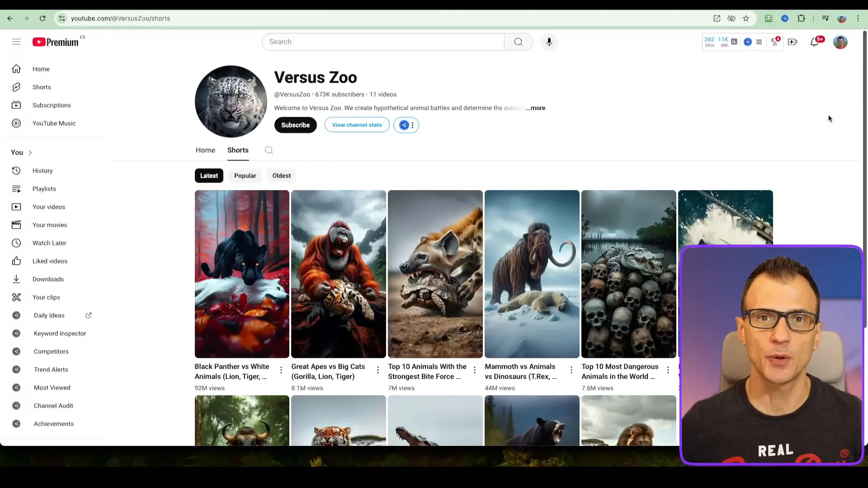Image resolution: width=868 pixels, height=488 pixels.
Task: Expand the You section in sidebar
Action: [x=30, y=152]
